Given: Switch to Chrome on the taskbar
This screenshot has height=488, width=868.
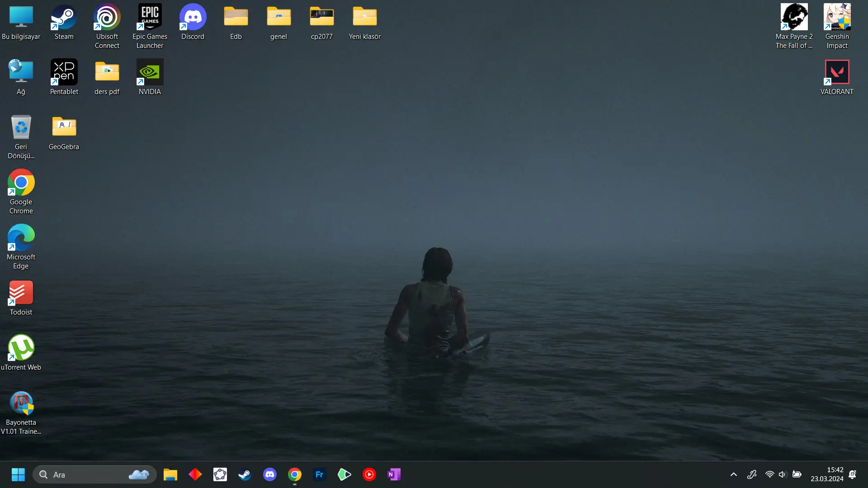Looking at the screenshot, I should [295, 474].
